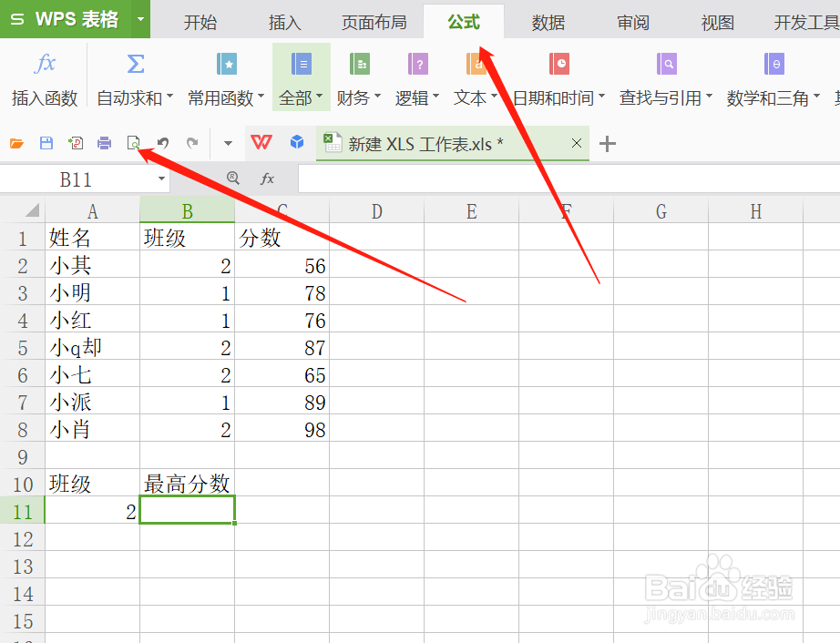Switch to the 插入 tab
Image resolution: width=840 pixels, height=643 pixels.
click(x=284, y=22)
